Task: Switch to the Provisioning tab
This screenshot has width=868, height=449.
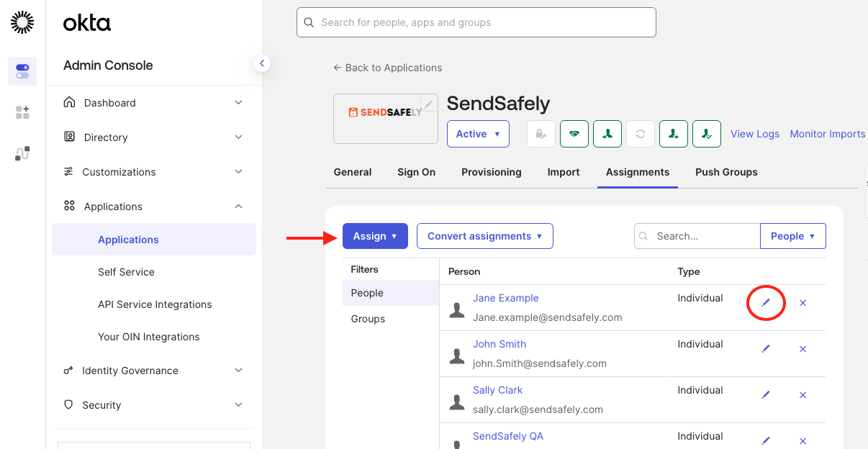Action: click(x=492, y=172)
